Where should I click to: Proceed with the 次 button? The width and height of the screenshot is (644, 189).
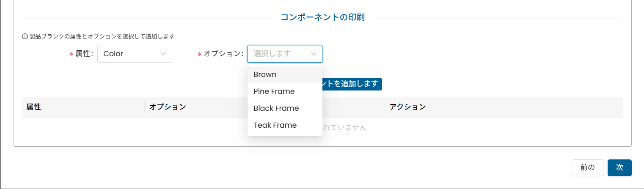tap(619, 167)
